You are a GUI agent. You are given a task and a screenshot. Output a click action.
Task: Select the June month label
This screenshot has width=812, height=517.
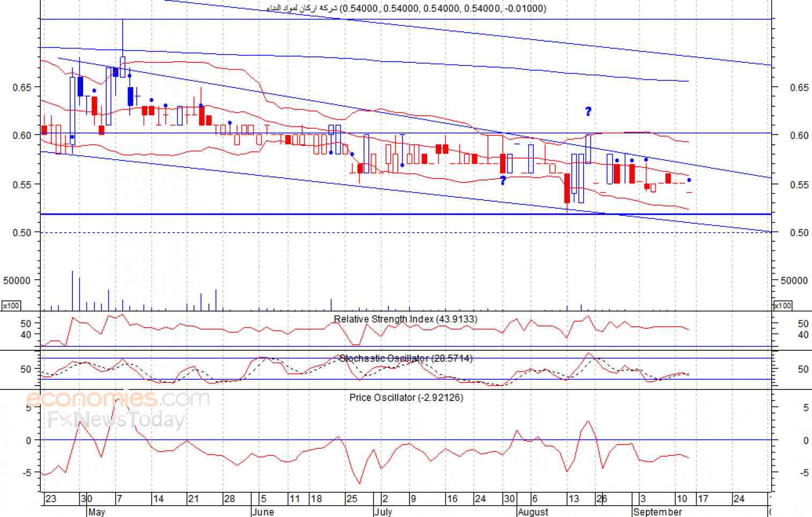tap(263, 512)
